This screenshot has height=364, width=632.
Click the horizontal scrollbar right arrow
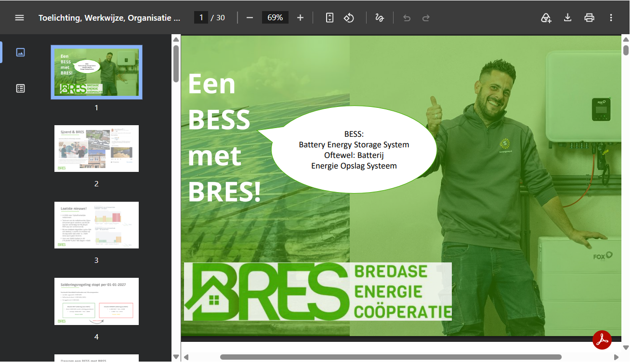pyautogui.click(x=617, y=357)
